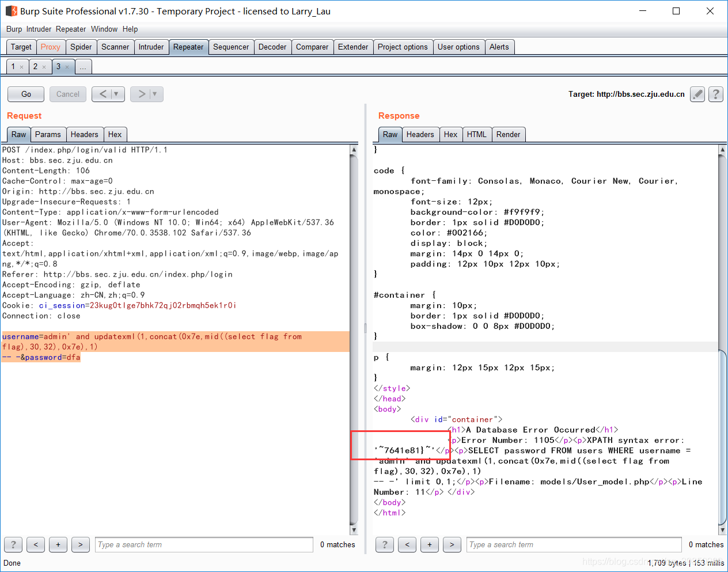
Task: Click the plus button in request search
Action: (x=58, y=544)
